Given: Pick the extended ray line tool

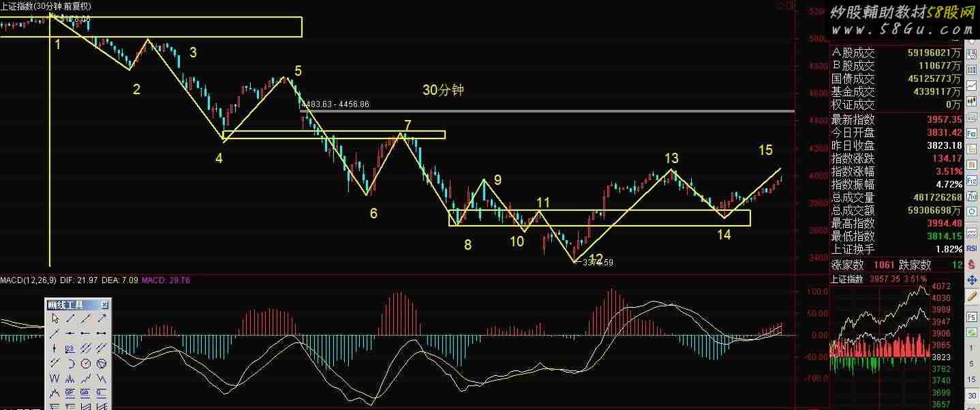Looking at the screenshot, I should pos(55,333).
